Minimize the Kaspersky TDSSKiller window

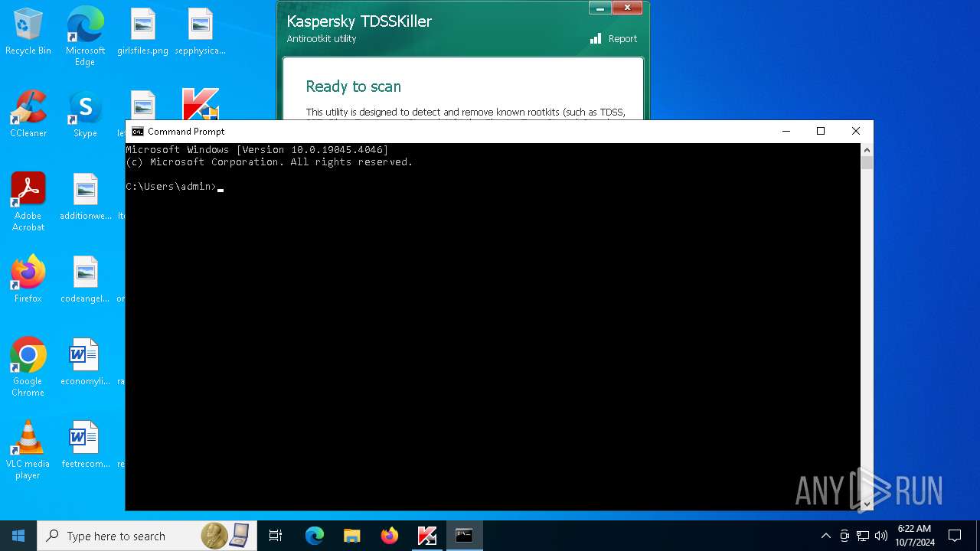click(x=601, y=8)
